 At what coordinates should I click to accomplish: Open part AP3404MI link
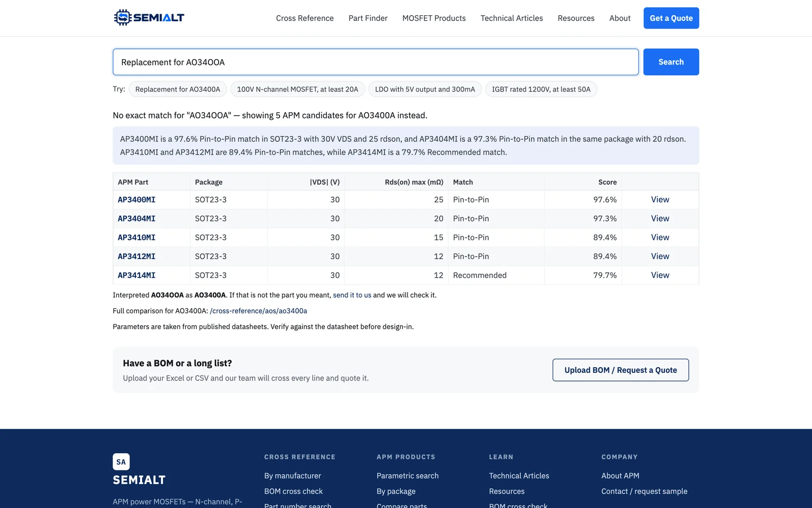[137, 218]
